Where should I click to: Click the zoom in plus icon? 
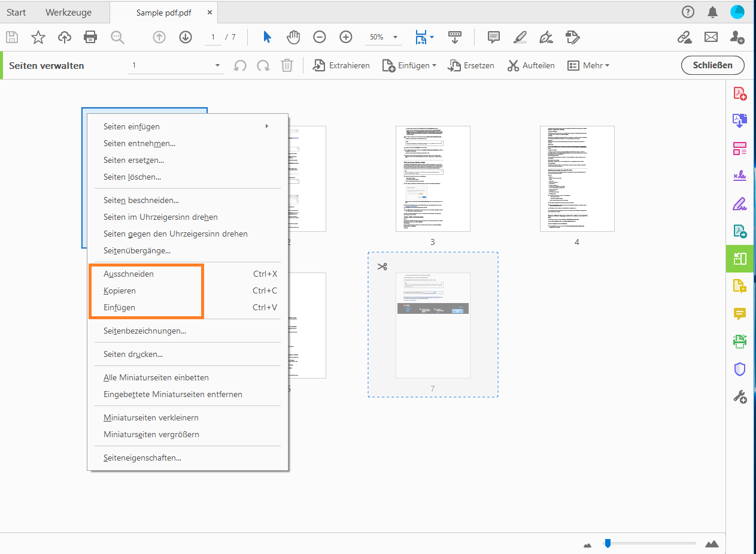tap(346, 37)
